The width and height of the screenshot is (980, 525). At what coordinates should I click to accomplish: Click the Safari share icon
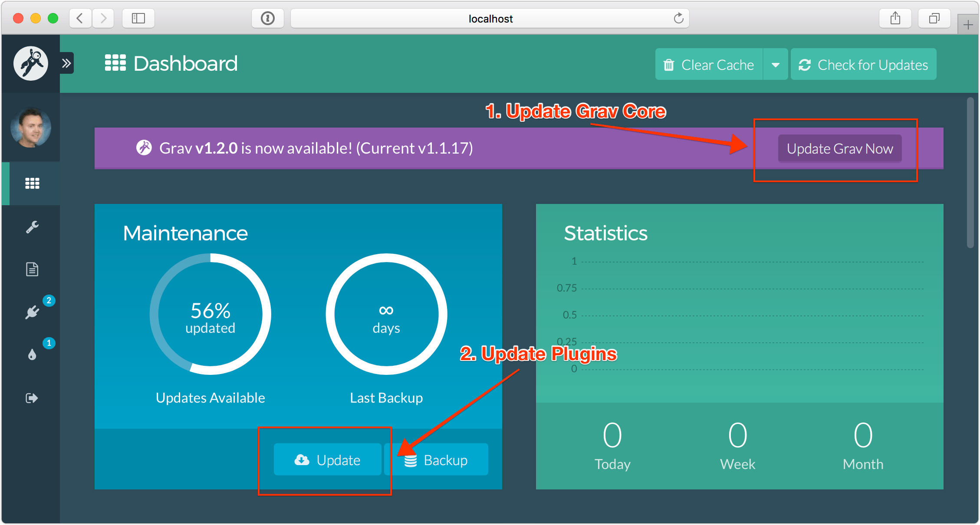click(x=895, y=18)
